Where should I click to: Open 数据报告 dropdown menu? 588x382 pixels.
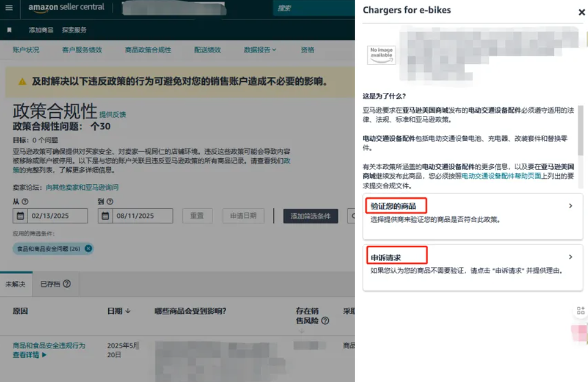tap(260, 50)
